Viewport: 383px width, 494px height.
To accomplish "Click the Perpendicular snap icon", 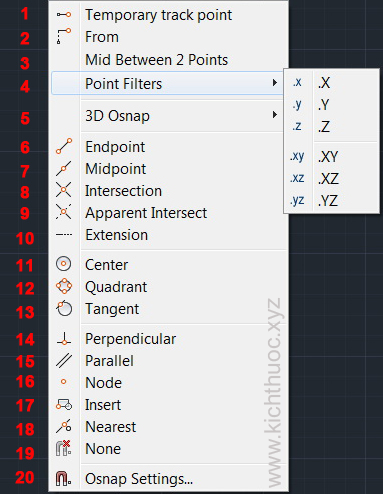I will pos(64,338).
